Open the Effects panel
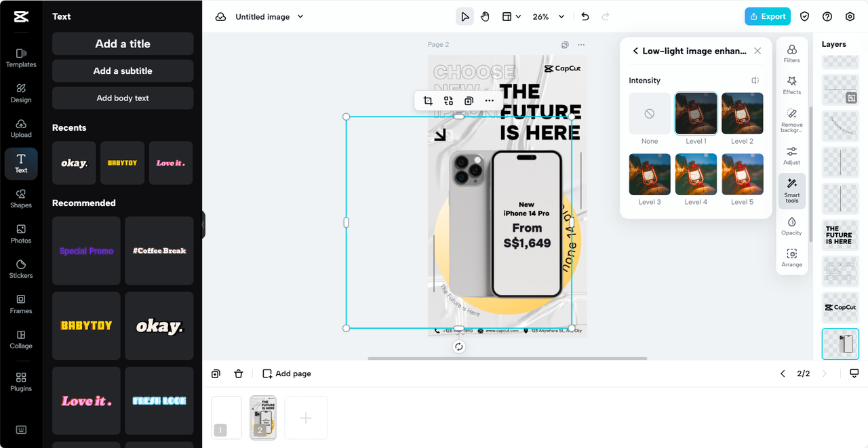Screen dimensions: 868x448 791,85
